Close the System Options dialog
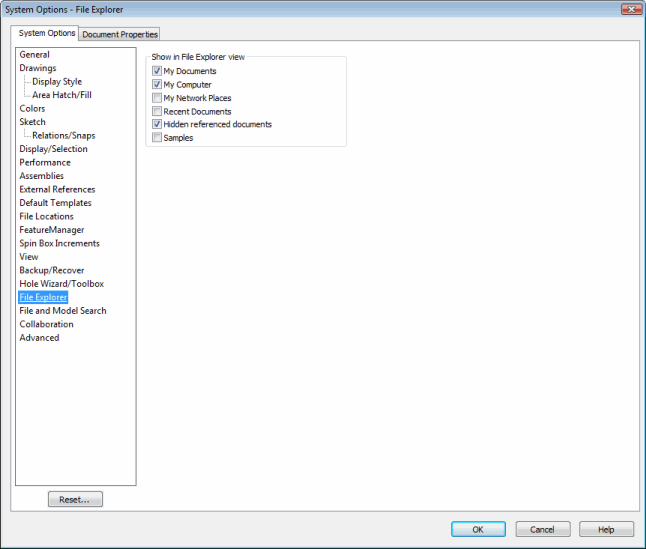The height and width of the screenshot is (549, 646). point(631,9)
